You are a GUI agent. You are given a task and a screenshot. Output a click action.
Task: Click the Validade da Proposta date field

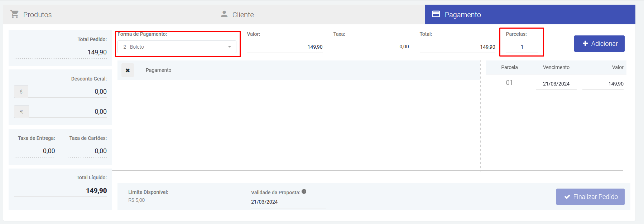[288, 202]
